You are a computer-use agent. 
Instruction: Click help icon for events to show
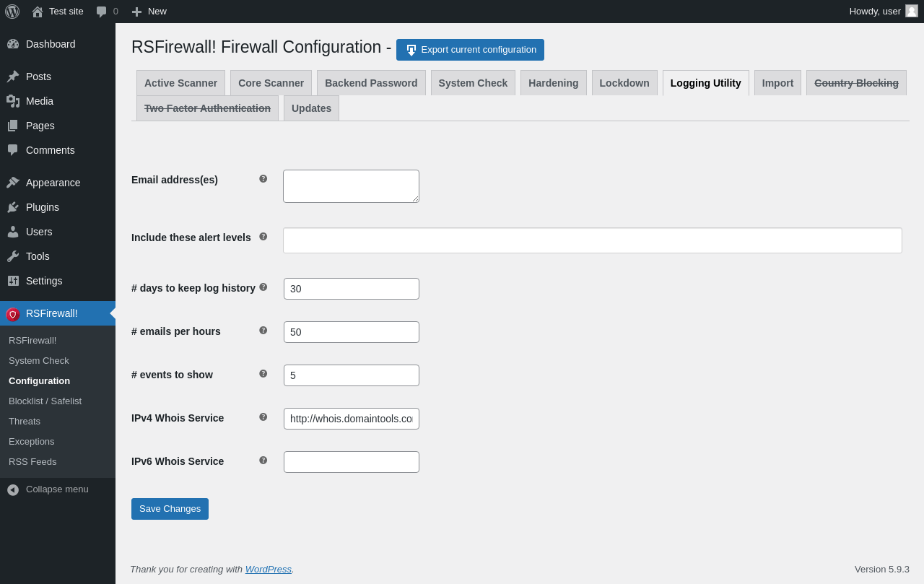[263, 373]
